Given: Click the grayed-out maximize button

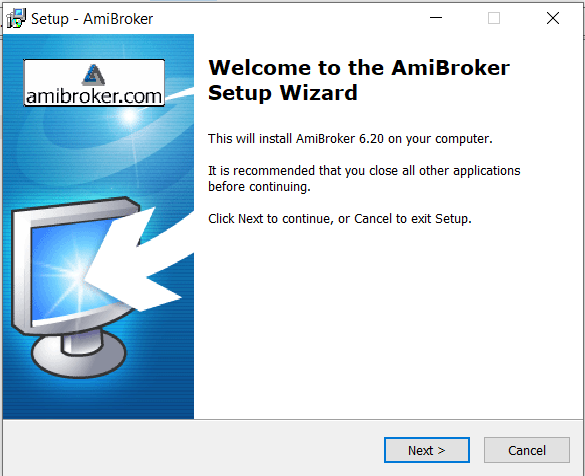Looking at the screenshot, I should click(494, 18).
